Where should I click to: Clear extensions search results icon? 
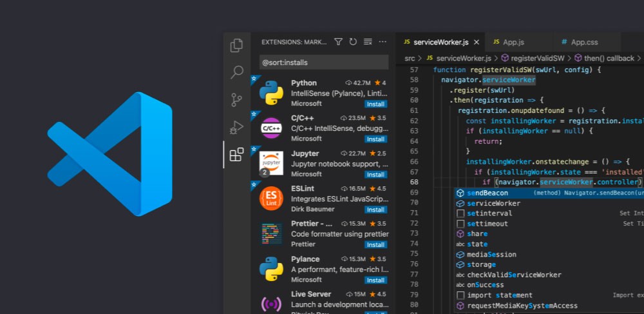coord(368,42)
